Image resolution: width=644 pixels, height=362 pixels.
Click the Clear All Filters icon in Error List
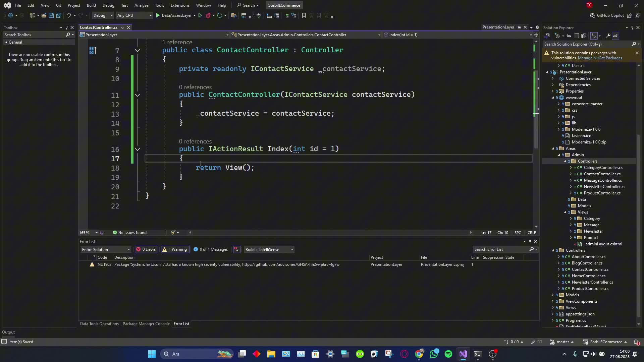click(236, 249)
